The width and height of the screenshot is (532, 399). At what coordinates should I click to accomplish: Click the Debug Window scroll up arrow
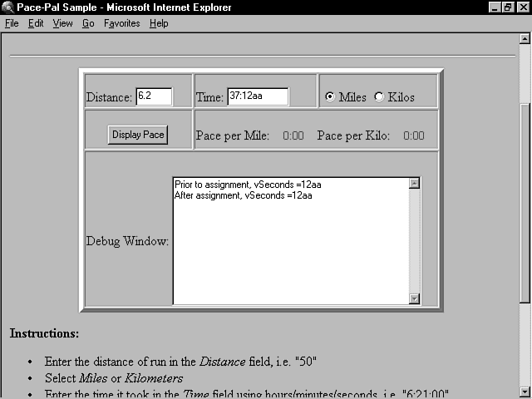[x=414, y=184]
